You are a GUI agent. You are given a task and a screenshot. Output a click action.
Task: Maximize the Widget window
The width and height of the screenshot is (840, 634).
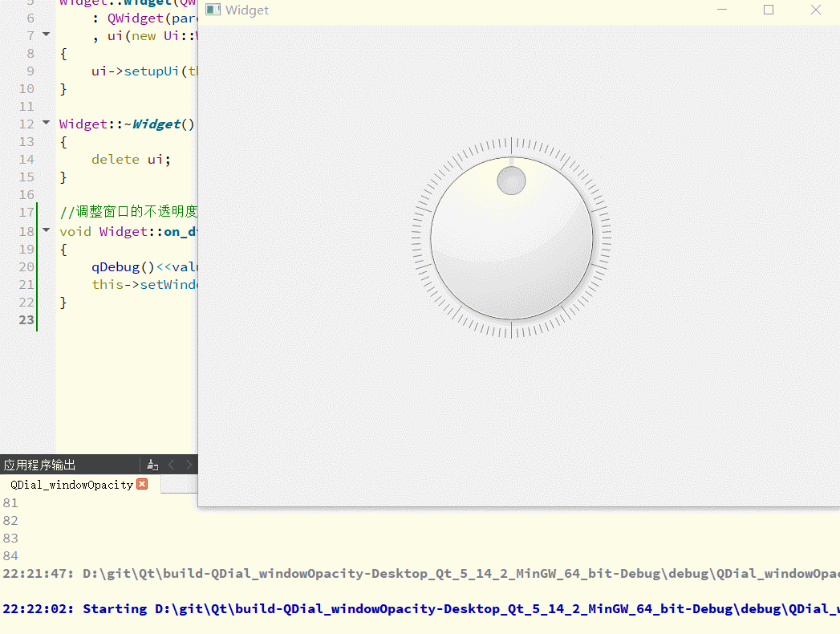[x=769, y=10]
